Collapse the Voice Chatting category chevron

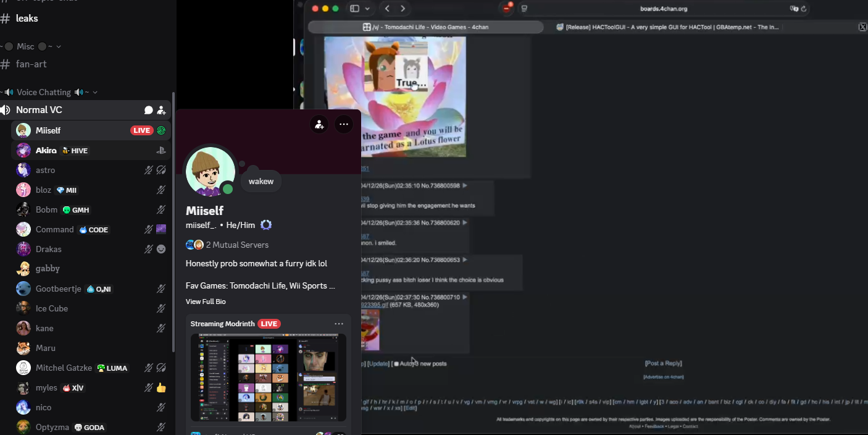[x=94, y=92]
